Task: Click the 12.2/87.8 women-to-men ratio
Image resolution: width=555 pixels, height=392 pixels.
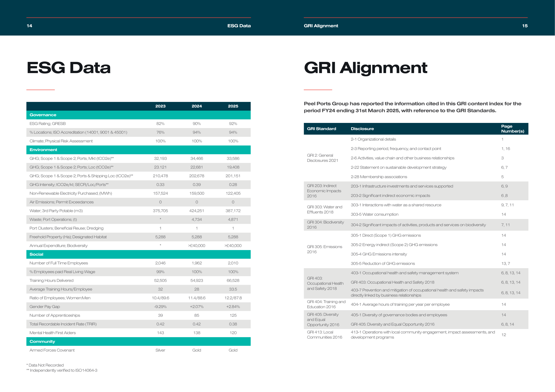Action: pos(233,298)
